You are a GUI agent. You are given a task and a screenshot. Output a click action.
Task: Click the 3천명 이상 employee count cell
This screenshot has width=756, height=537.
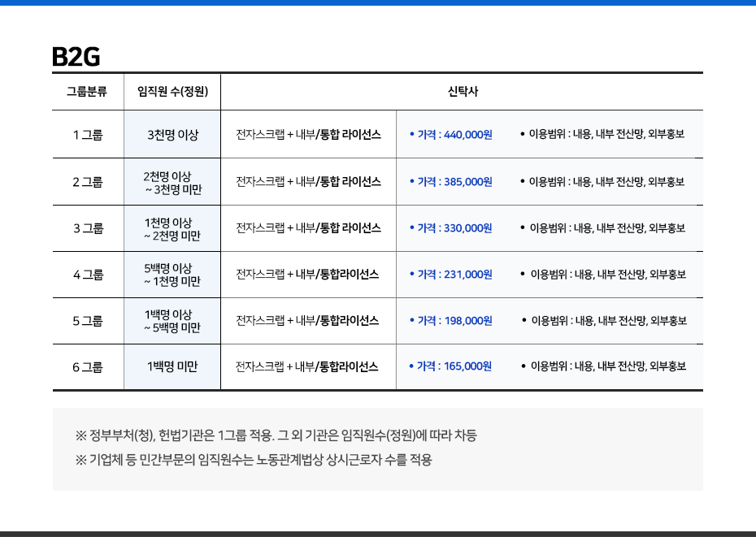[172, 135]
